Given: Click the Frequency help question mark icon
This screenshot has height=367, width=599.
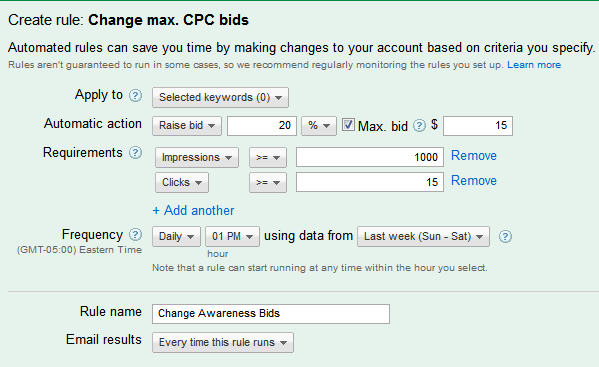Looking at the screenshot, I should tap(135, 234).
